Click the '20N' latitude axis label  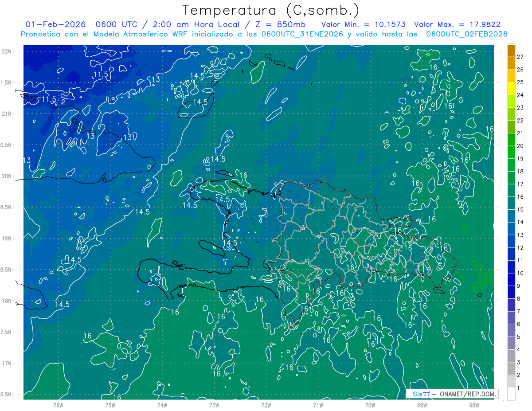(6, 176)
